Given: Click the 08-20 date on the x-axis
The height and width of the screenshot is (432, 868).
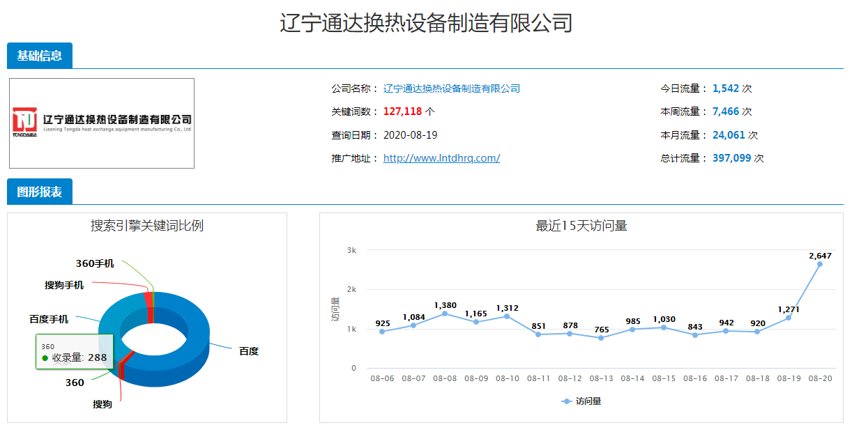Looking at the screenshot, I should (821, 378).
